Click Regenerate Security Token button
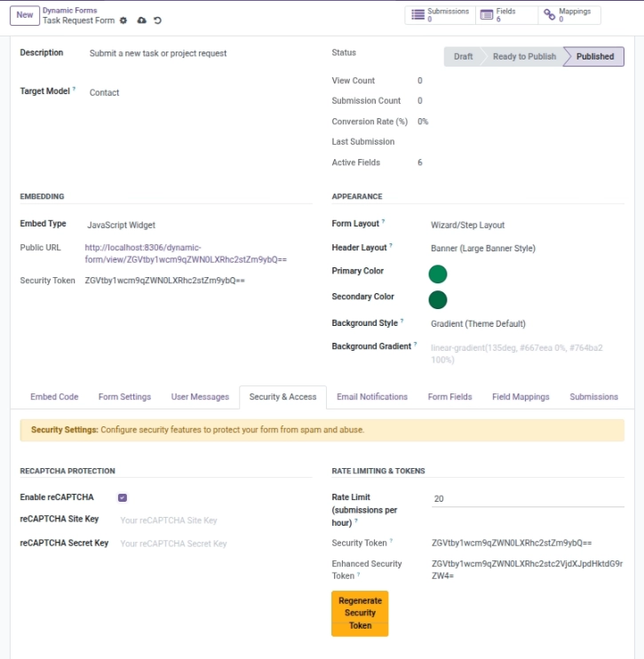Viewport: 644px width, 659px height. pyautogui.click(x=360, y=613)
